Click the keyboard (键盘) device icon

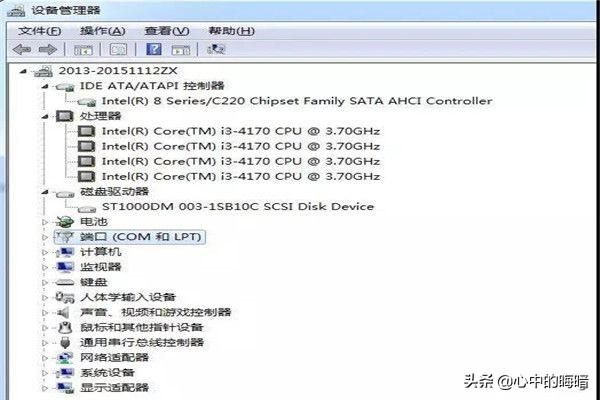66,282
